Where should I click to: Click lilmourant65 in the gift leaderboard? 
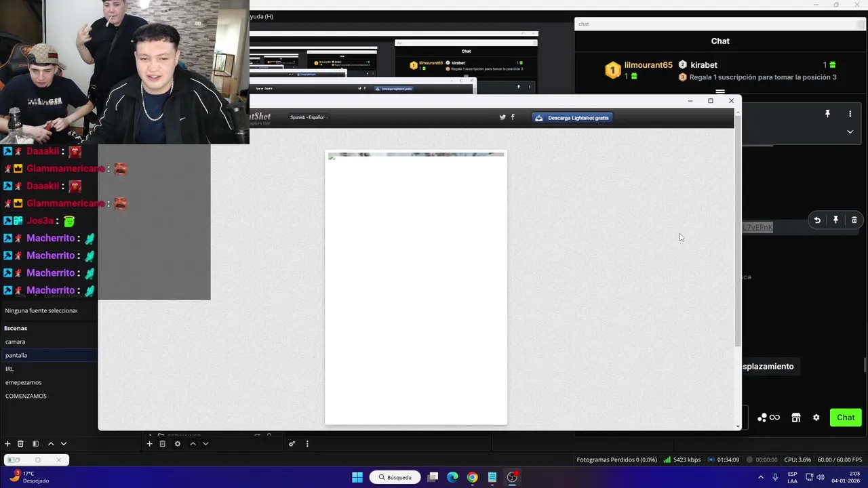(648, 65)
